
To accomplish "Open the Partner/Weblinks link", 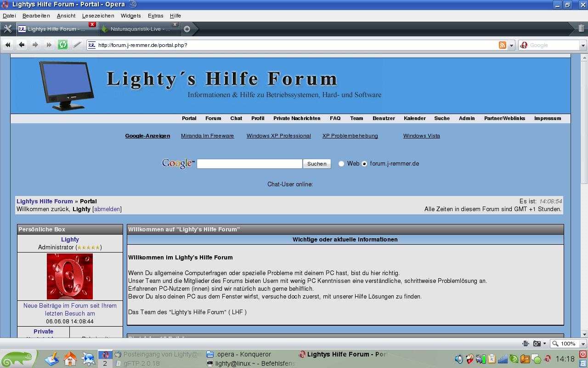I will [504, 118].
